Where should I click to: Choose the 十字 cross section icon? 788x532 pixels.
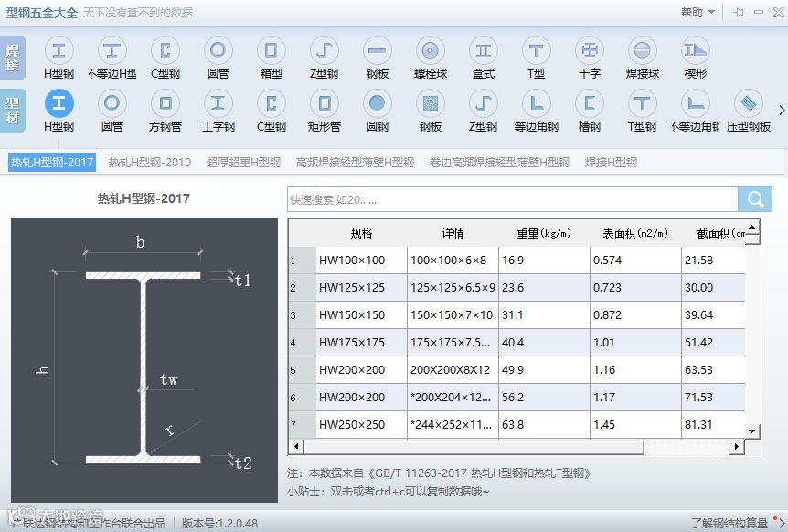pyautogui.click(x=589, y=51)
